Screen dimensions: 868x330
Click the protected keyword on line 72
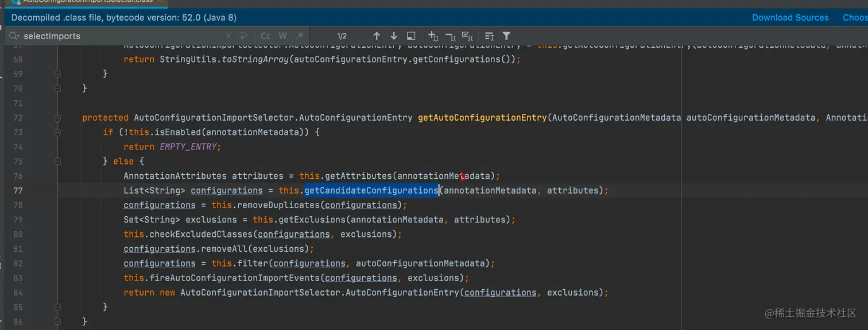[x=106, y=118]
